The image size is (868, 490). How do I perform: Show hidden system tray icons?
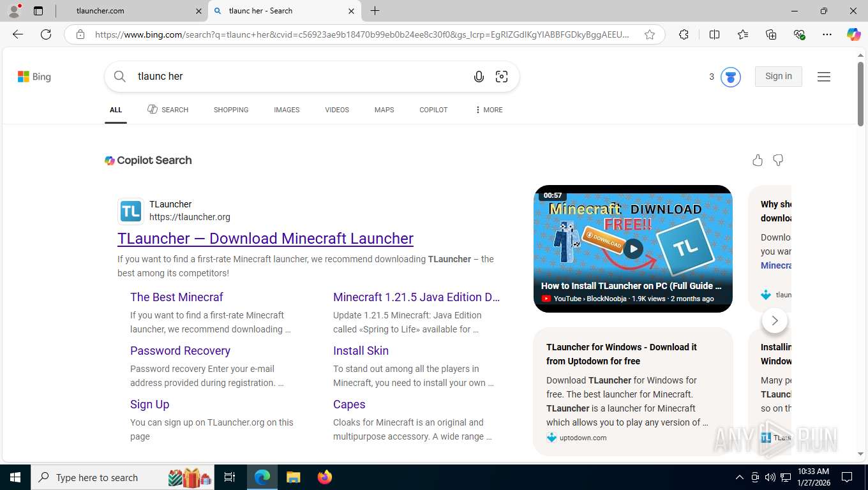pyautogui.click(x=740, y=477)
